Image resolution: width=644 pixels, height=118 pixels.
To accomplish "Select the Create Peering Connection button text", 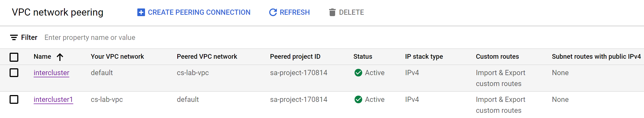I will tap(199, 12).
